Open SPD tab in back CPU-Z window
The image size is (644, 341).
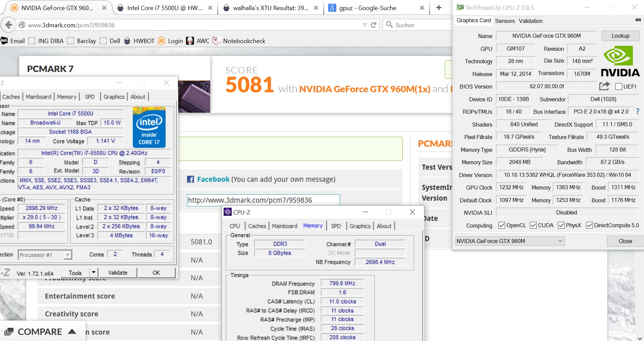tap(90, 97)
